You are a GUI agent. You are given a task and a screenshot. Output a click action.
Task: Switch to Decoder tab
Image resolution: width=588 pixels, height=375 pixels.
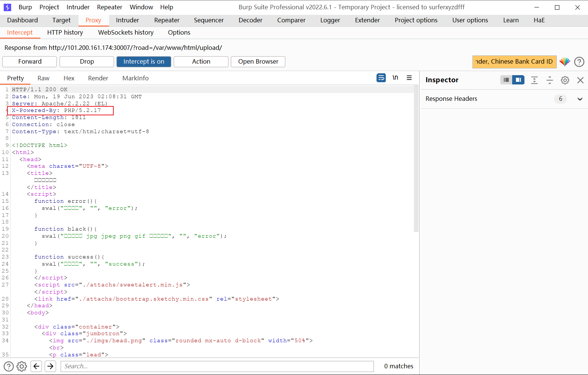[x=251, y=20]
